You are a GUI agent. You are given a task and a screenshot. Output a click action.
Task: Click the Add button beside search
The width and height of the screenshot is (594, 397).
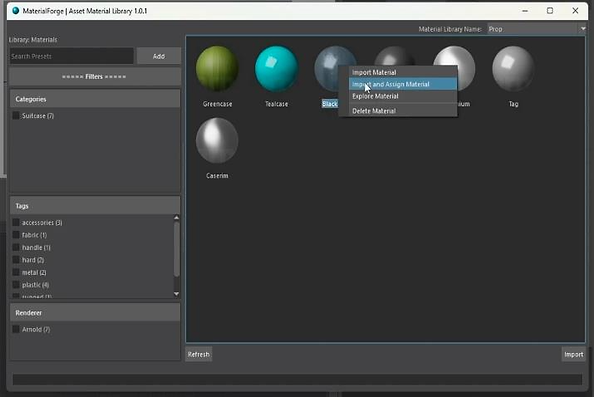(159, 56)
